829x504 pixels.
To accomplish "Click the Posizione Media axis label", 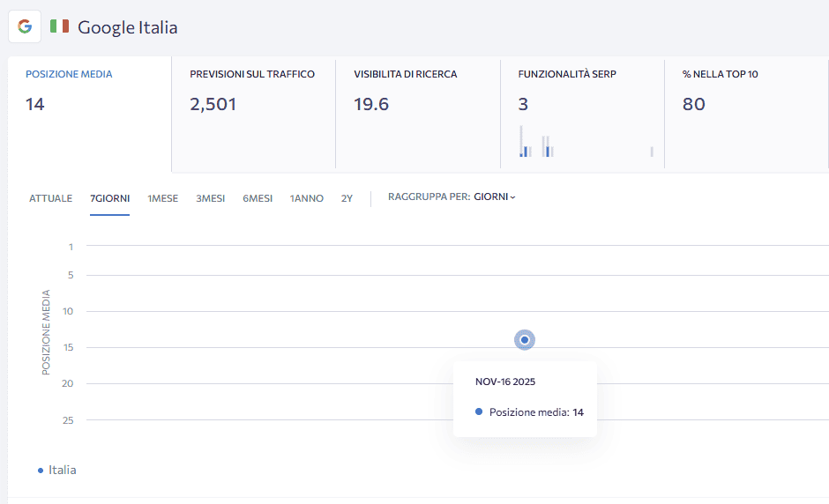I will pyautogui.click(x=46, y=332).
